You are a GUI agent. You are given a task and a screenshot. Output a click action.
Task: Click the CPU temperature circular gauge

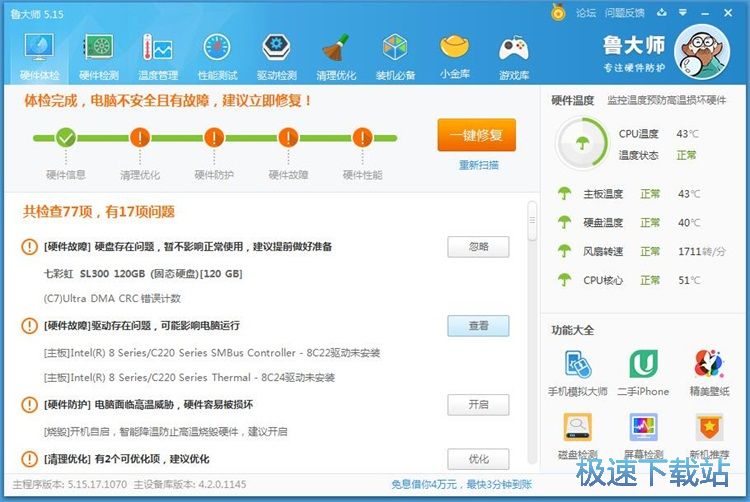[x=582, y=142]
